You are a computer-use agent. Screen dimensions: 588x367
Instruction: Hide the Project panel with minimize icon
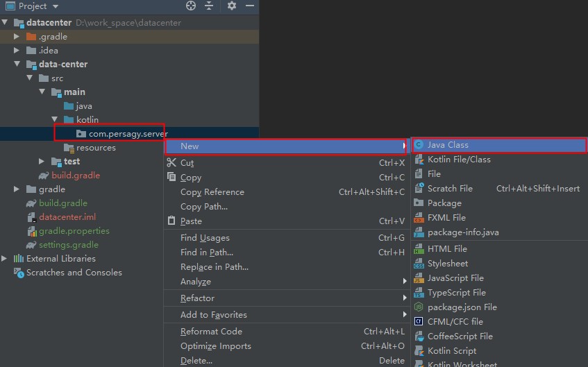click(x=250, y=6)
